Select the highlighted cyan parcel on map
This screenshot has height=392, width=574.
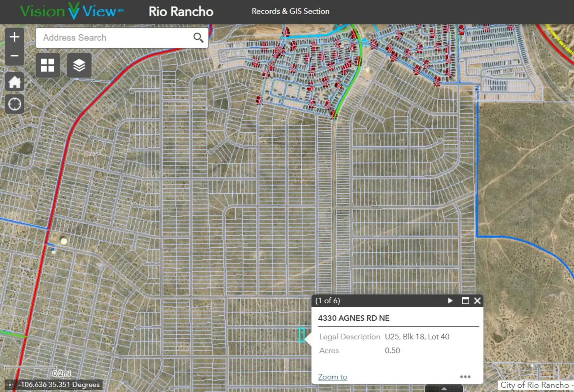click(x=302, y=335)
